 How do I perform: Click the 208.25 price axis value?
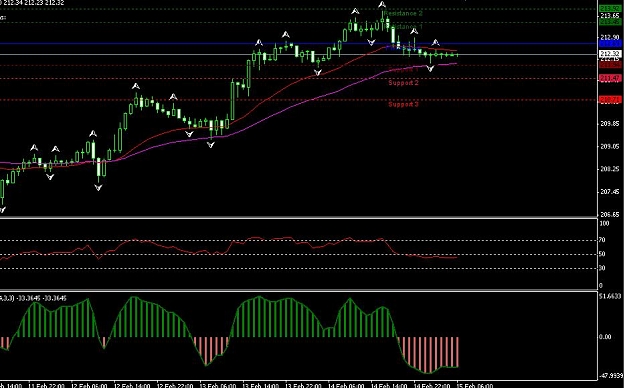point(610,169)
